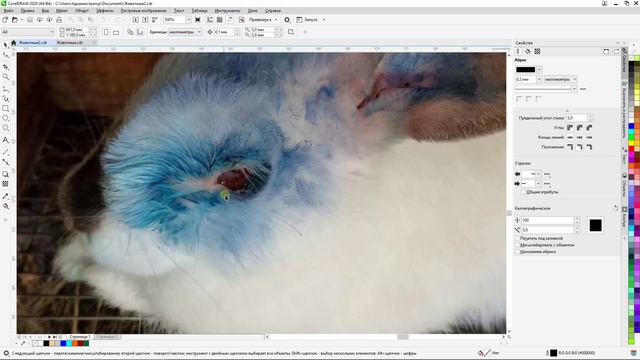Open the Options gear icon
Image resolution: width=640 pixels, height=360 pixels.
tap(287, 20)
